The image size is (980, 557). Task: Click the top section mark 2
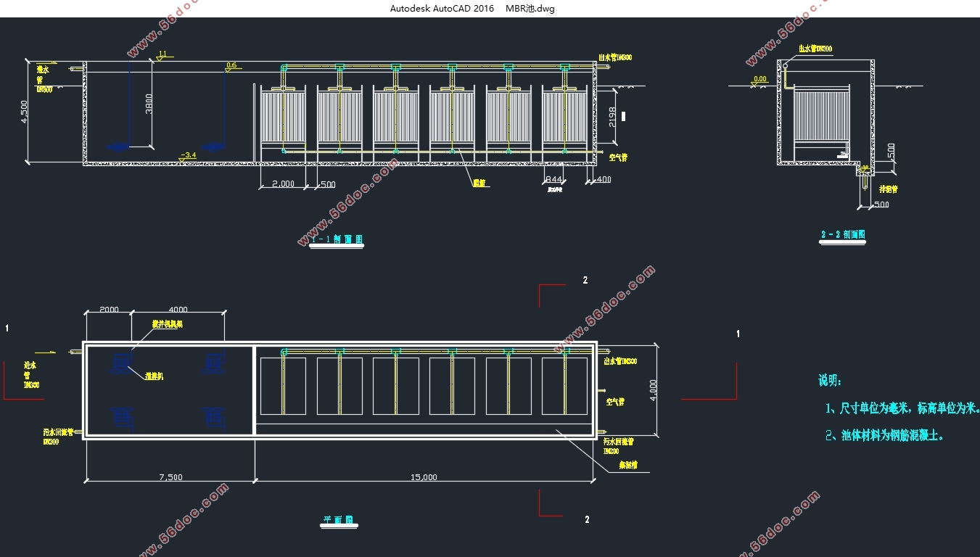point(585,280)
